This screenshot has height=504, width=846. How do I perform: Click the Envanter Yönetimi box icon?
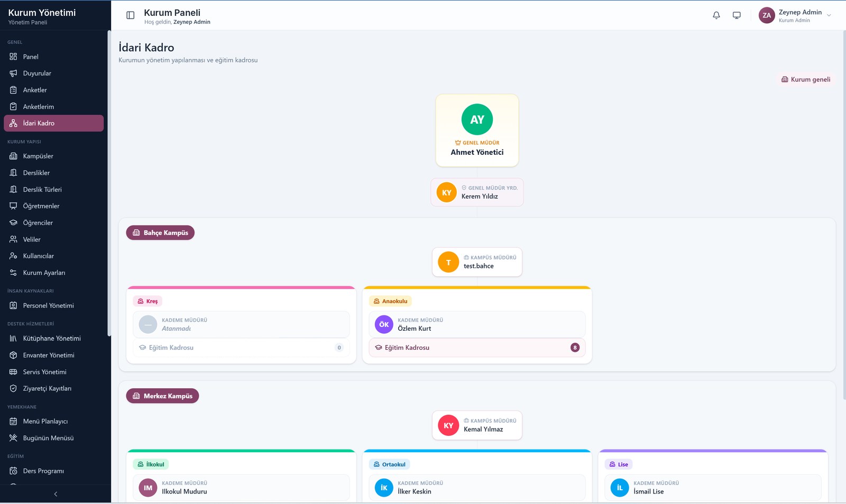click(x=13, y=356)
